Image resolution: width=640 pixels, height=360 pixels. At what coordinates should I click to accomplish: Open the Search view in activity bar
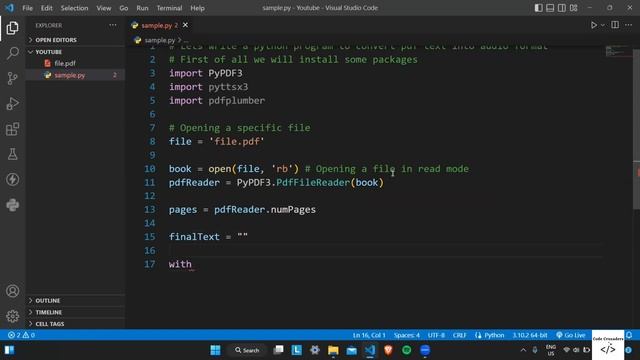12,53
